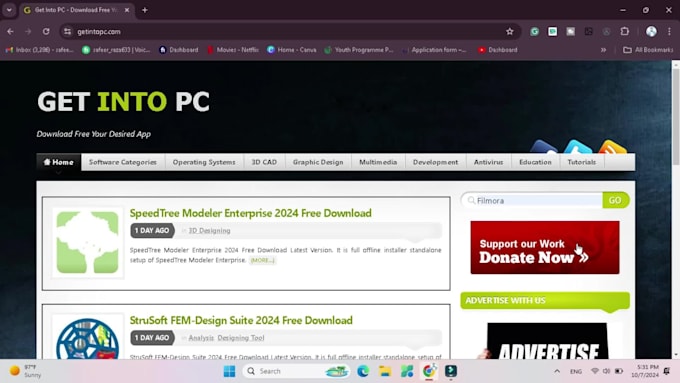Click the search field containing Filmora
Image resolution: width=680 pixels, height=383 pixels.
(533, 200)
